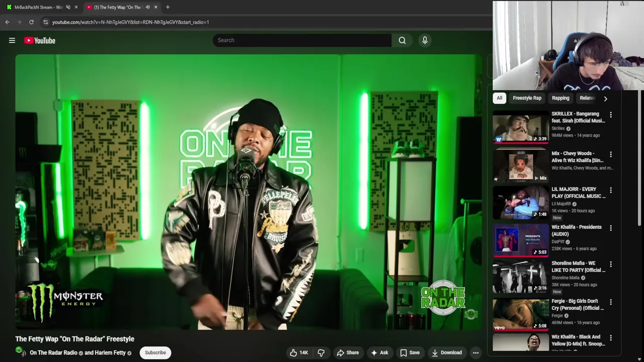Viewport: 644px width, 362px height.
Task: Click the Lil MajoRR channel name
Action: tap(561, 204)
